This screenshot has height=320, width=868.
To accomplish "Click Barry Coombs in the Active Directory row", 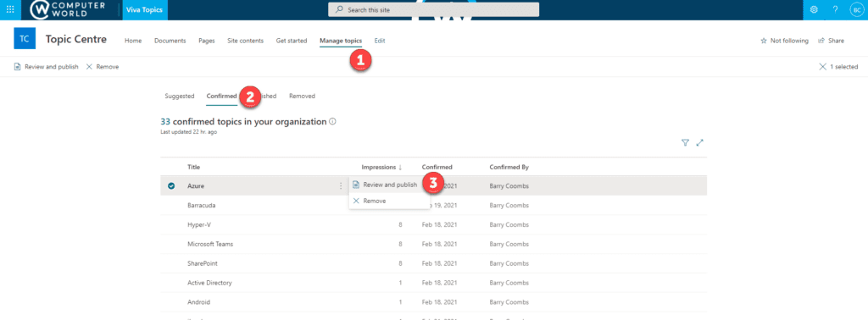I will click(509, 283).
